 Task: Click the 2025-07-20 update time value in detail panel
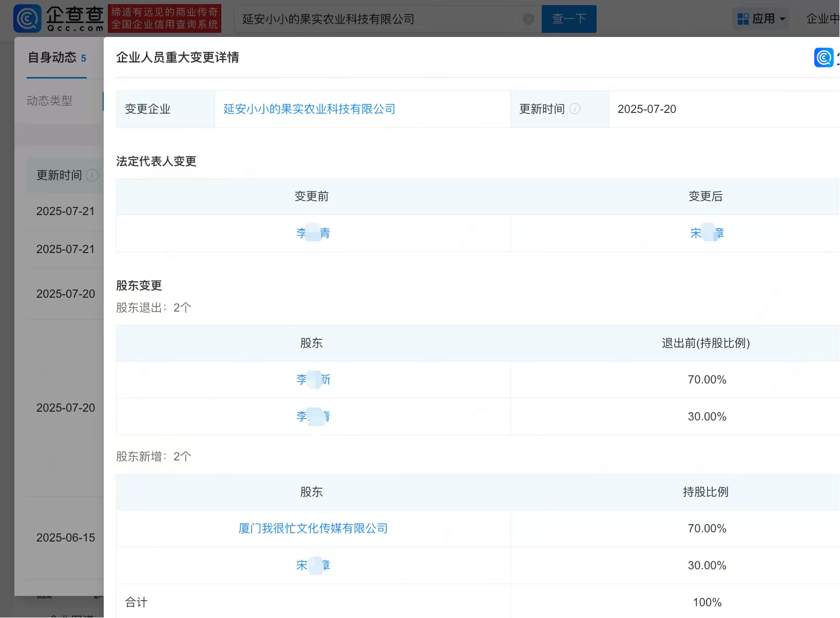tap(647, 109)
